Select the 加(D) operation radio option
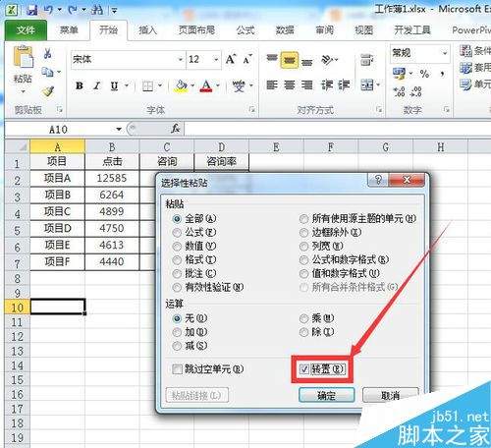Image resolution: width=491 pixels, height=448 pixels. coord(177,332)
